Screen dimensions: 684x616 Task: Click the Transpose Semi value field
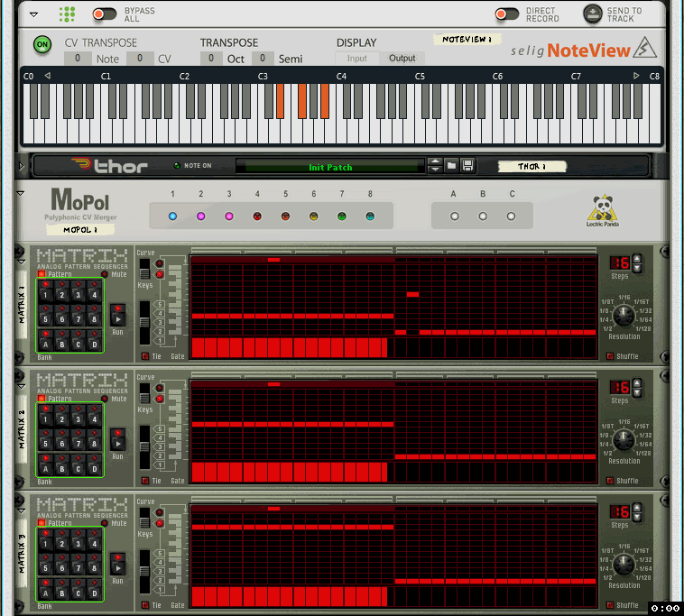click(263, 59)
